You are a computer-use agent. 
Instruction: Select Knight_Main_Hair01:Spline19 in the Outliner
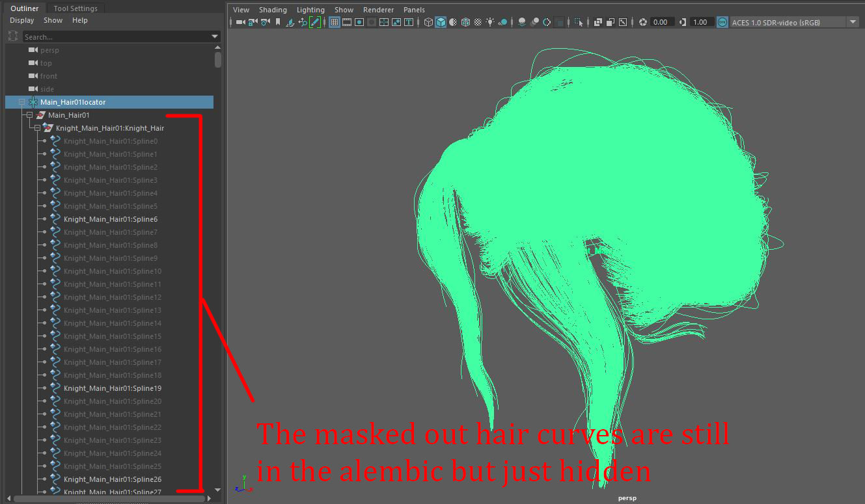pos(109,388)
